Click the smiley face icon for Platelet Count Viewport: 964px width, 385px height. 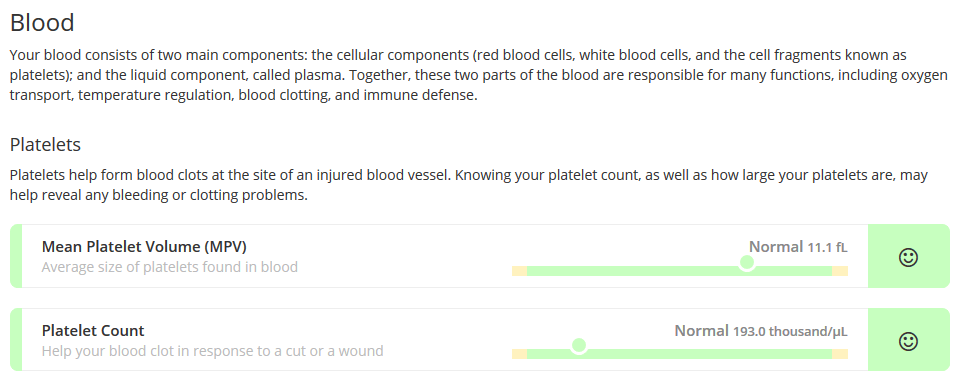coord(908,340)
